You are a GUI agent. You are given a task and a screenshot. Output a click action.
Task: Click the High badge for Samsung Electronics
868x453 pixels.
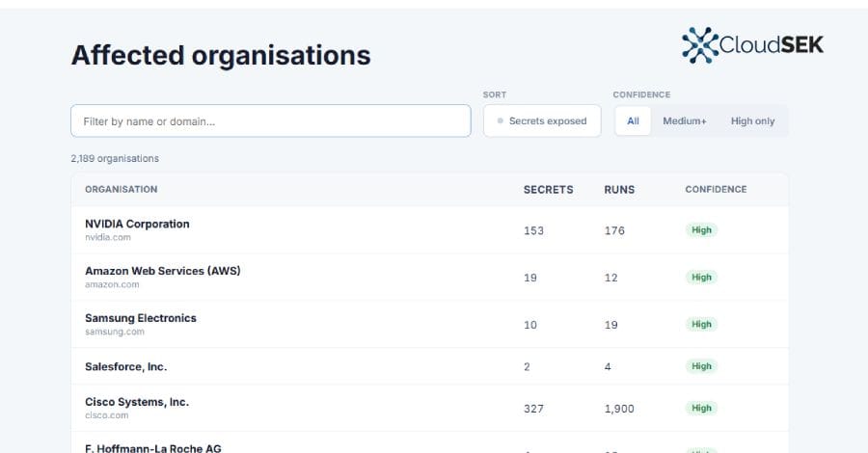pyautogui.click(x=701, y=324)
